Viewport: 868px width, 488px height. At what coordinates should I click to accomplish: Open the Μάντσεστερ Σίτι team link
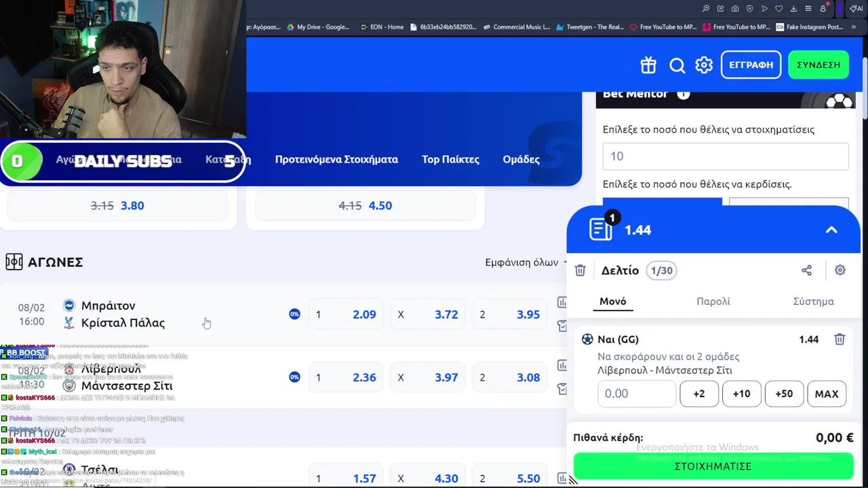(127, 386)
